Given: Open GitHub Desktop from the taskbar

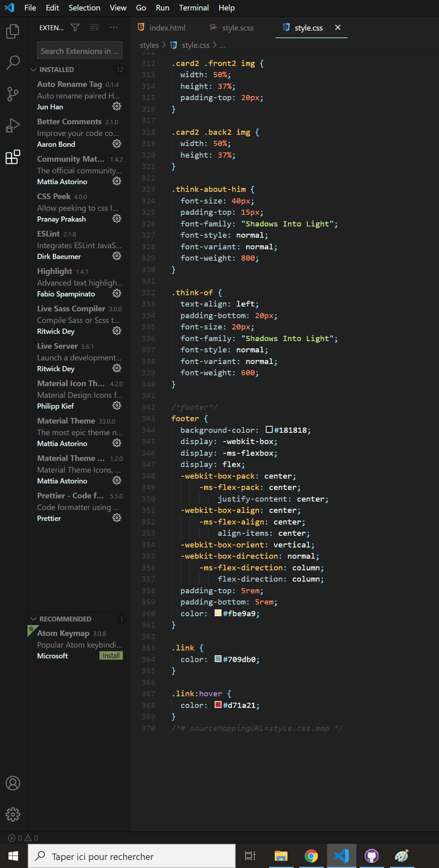Looking at the screenshot, I should [372, 856].
